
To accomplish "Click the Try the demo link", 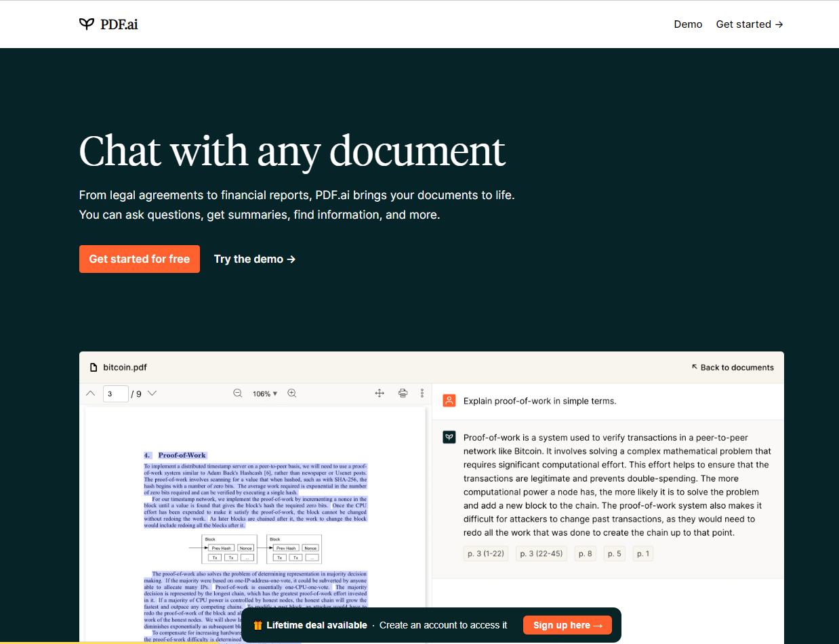I will click(x=254, y=259).
